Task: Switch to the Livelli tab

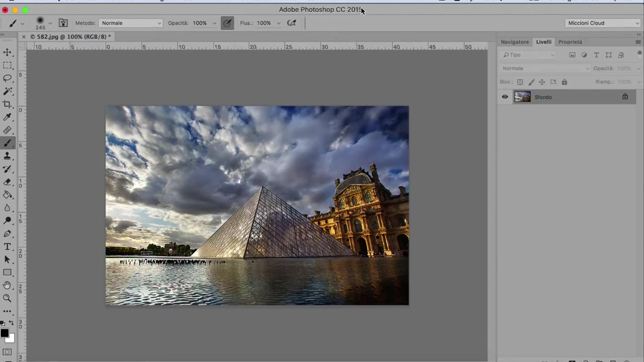Action: pos(543,42)
